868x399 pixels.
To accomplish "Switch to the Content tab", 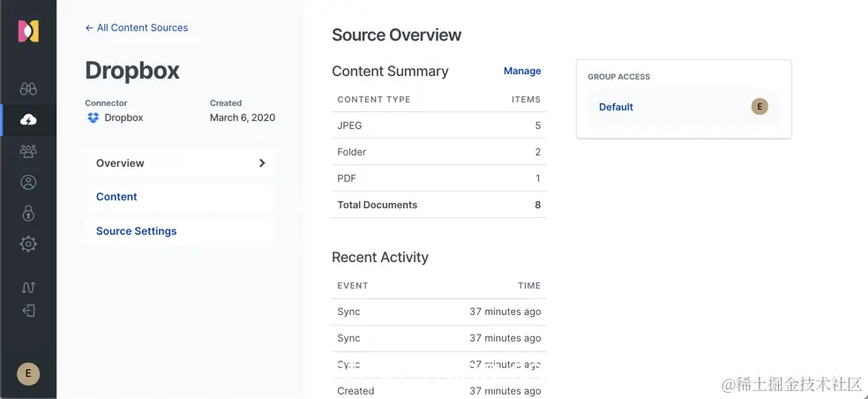I will [x=180, y=197].
